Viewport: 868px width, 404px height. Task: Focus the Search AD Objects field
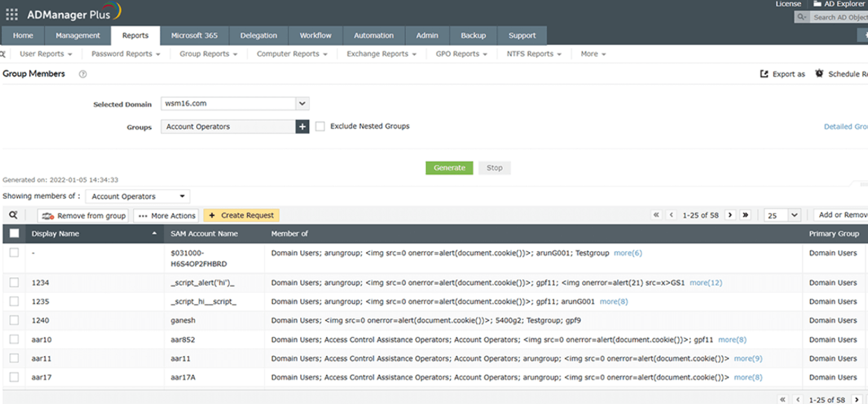840,17
